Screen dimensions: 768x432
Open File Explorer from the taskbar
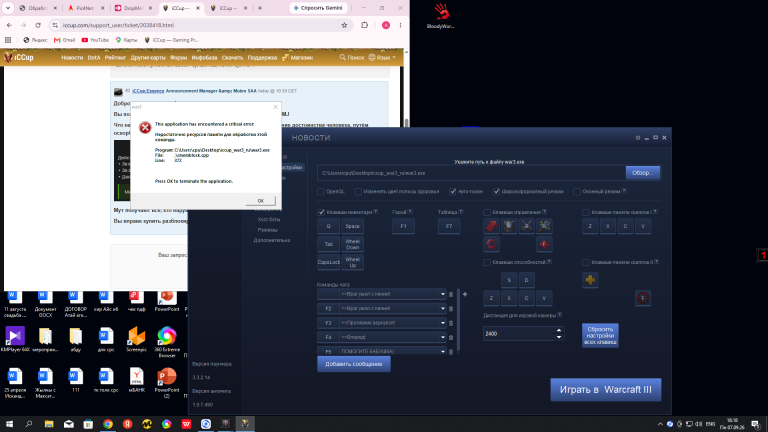tap(48, 424)
